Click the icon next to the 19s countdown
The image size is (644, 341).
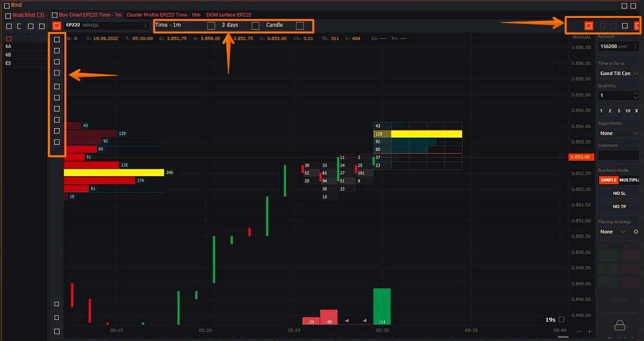(562, 320)
